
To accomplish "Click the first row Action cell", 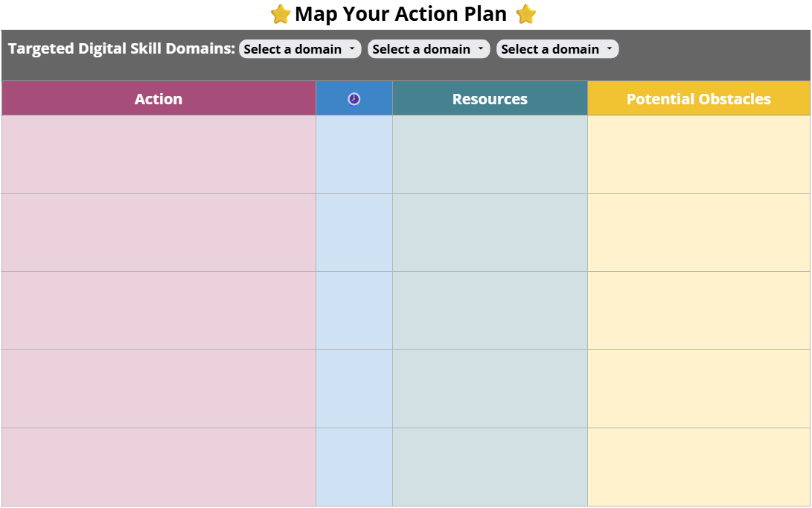I will (158, 154).
